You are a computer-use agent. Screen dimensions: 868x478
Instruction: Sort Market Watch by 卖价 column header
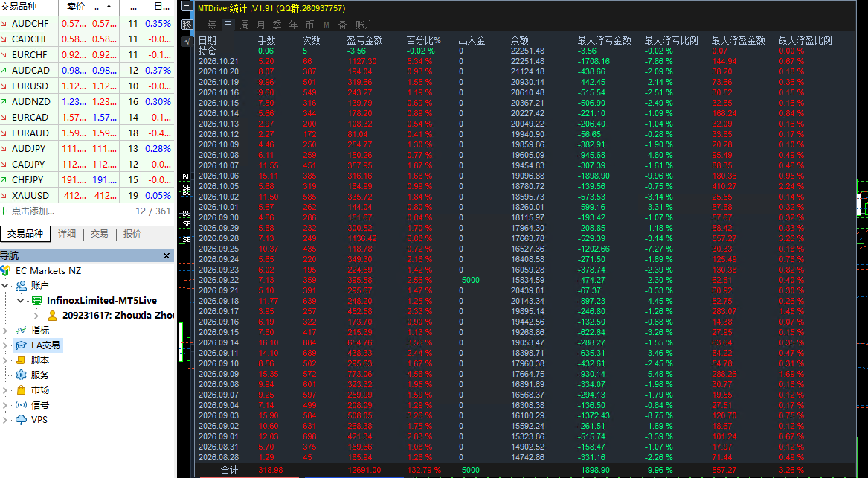(74, 7)
